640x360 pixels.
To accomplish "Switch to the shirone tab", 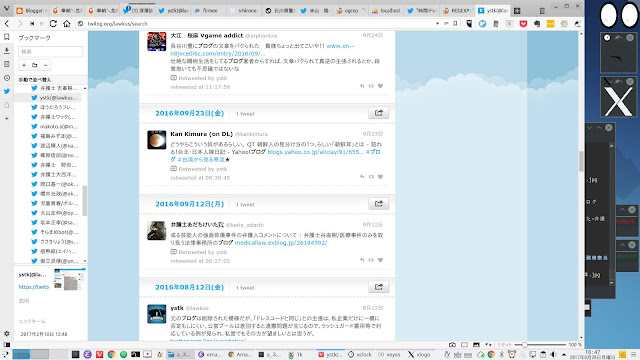I will pos(243,11).
